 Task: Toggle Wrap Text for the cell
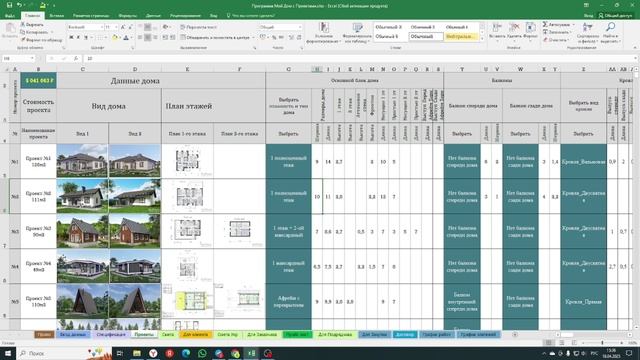[198, 27]
